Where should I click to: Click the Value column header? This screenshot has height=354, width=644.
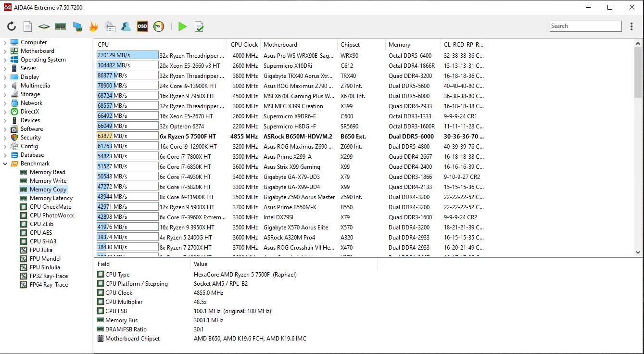[284, 264]
